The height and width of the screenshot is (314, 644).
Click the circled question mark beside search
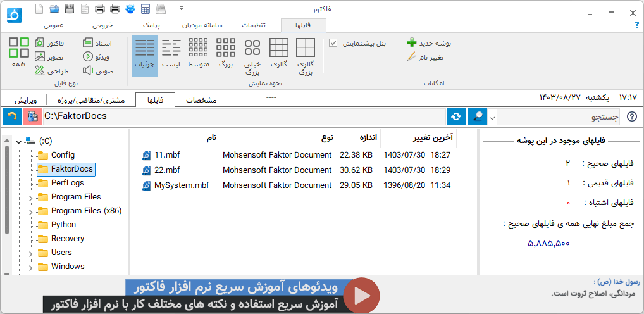[632, 117]
